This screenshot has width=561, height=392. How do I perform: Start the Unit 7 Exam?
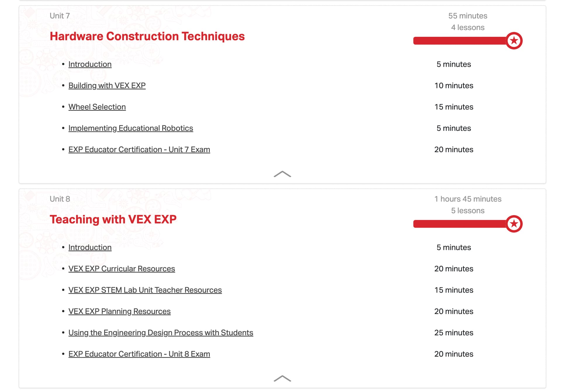click(139, 149)
